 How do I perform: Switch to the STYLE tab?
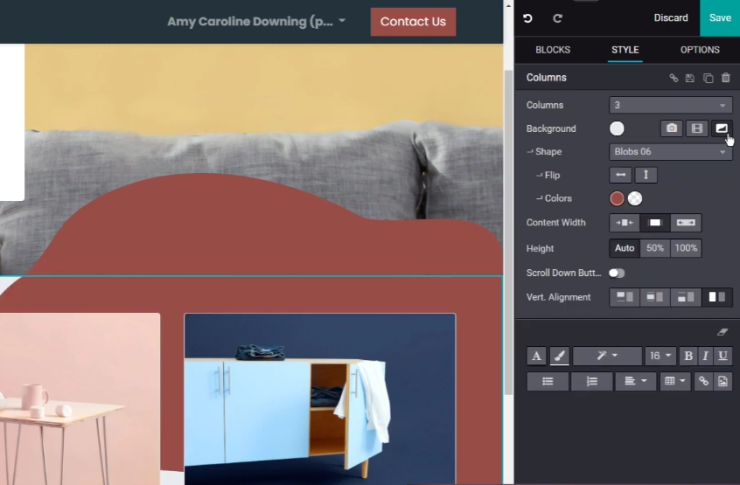click(625, 50)
